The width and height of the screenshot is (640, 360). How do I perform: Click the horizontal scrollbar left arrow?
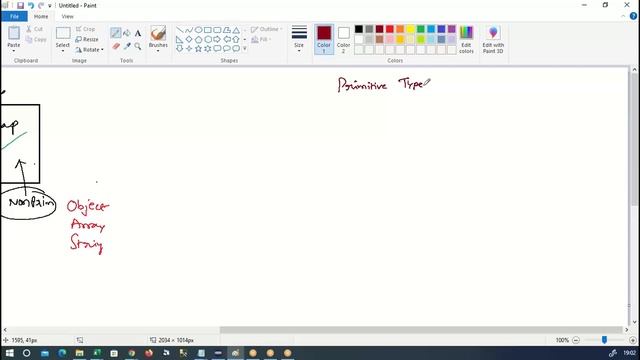pyautogui.click(x=5, y=330)
